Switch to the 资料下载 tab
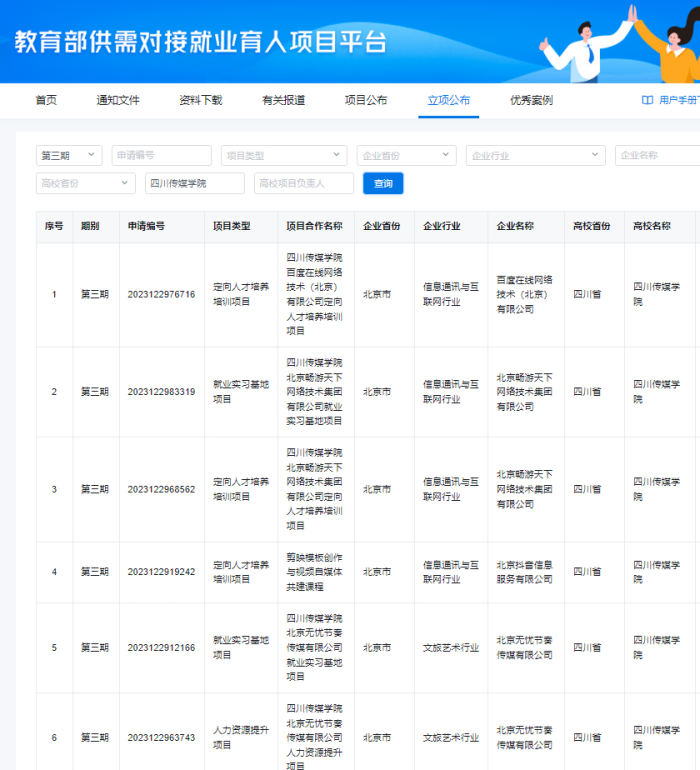This screenshot has height=770, width=700. 200,100
